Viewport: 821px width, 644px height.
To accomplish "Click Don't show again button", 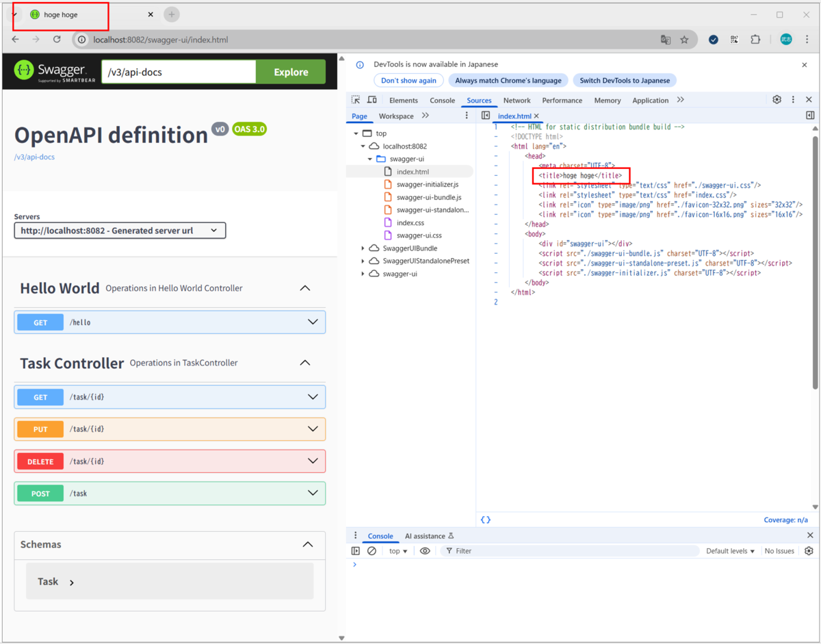I will pyautogui.click(x=408, y=80).
